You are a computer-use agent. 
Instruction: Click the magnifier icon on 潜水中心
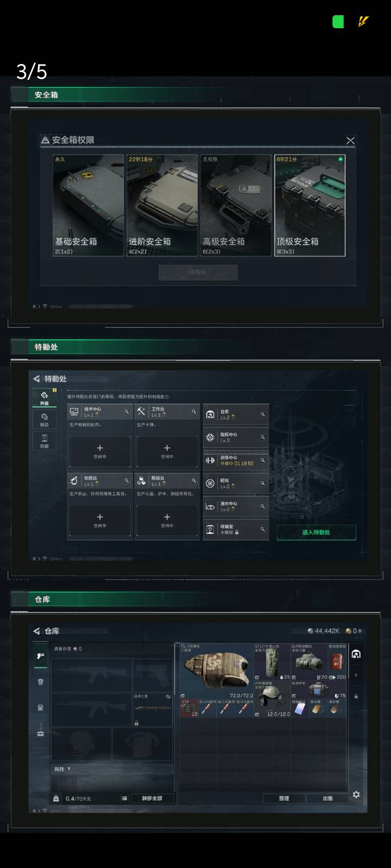point(262,506)
